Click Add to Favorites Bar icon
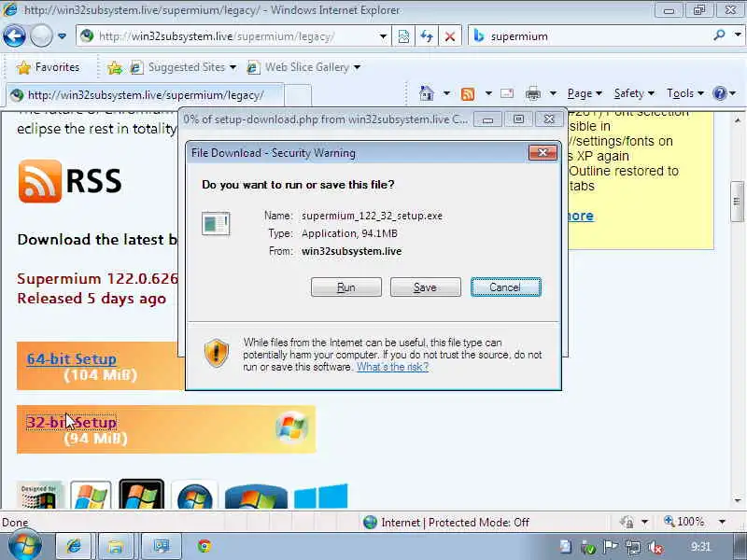The height and width of the screenshot is (560, 747). coord(114,67)
